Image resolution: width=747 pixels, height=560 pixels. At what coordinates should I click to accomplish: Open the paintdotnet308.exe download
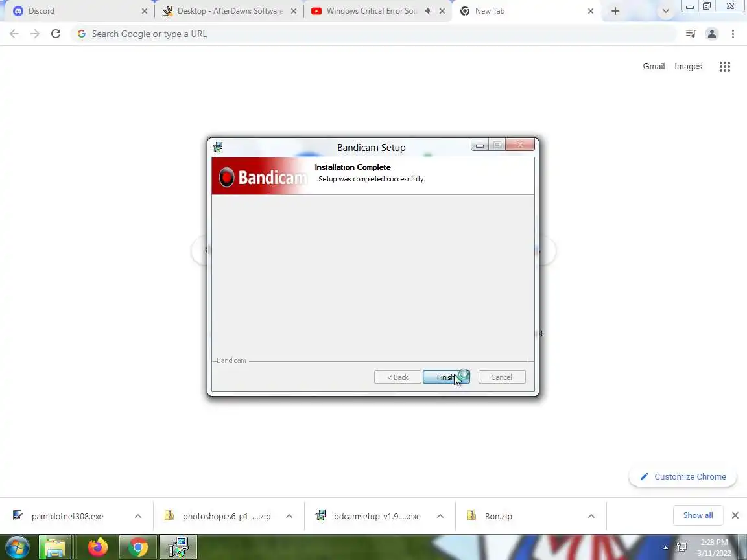(67, 516)
